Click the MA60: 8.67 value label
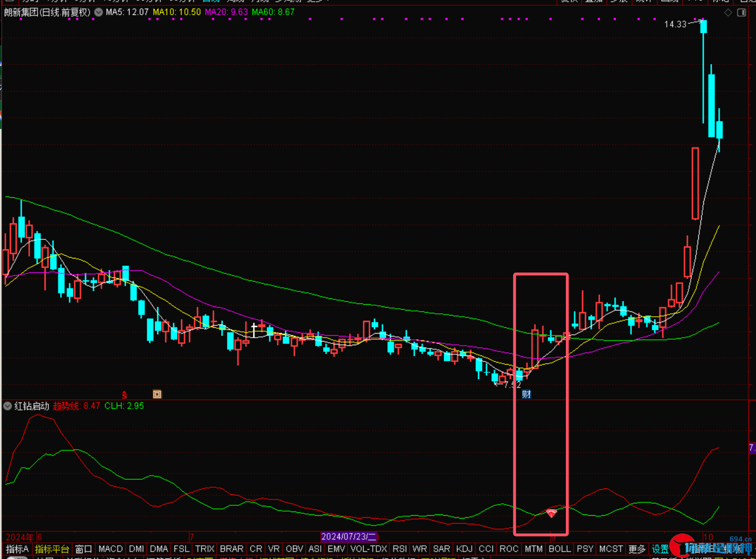Image resolution: width=756 pixels, height=559 pixels. click(273, 12)
